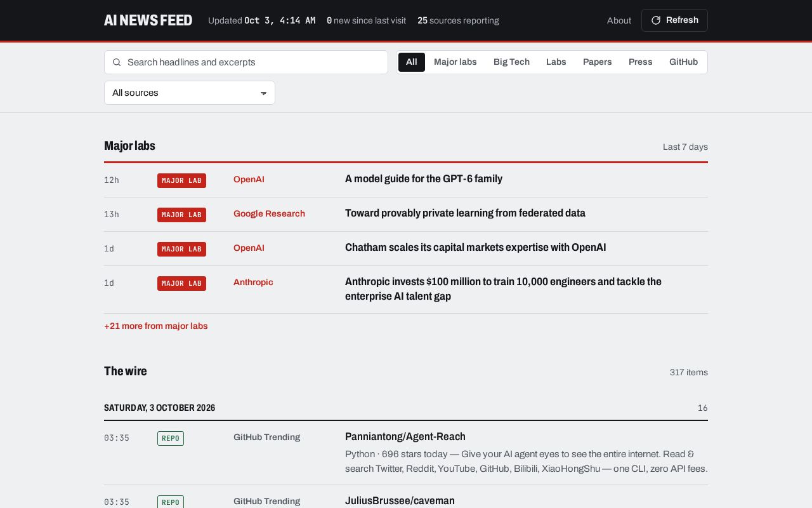The height and width of the screenshot is (508, 812).
Task: Click the 'Major labs' section heading
Action: click(129, 146)
